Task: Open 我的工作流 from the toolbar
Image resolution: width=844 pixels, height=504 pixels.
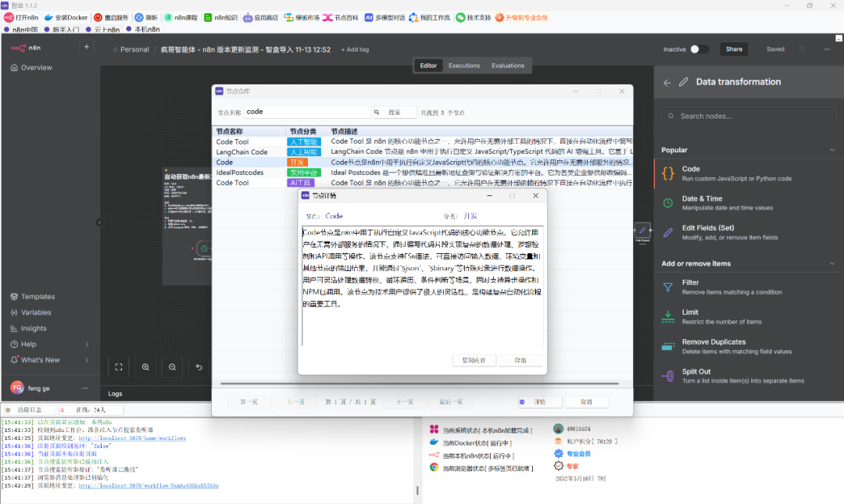Action: pos(429,18)
